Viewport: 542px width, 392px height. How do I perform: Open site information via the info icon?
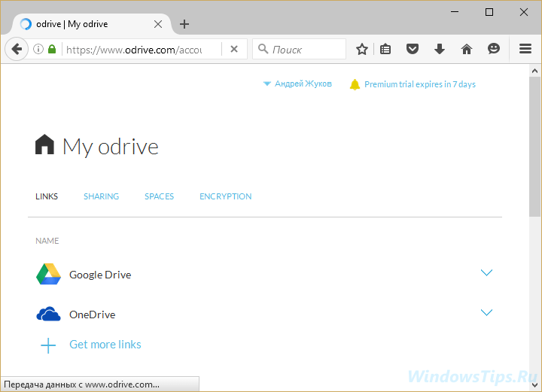(38, 50)
